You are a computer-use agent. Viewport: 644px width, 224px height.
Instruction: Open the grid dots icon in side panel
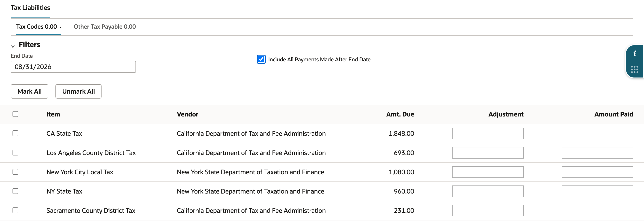tap(635, 69)
